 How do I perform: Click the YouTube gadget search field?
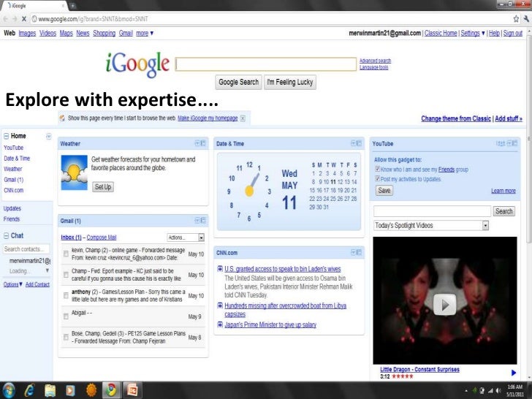click(x=432, y=211)
